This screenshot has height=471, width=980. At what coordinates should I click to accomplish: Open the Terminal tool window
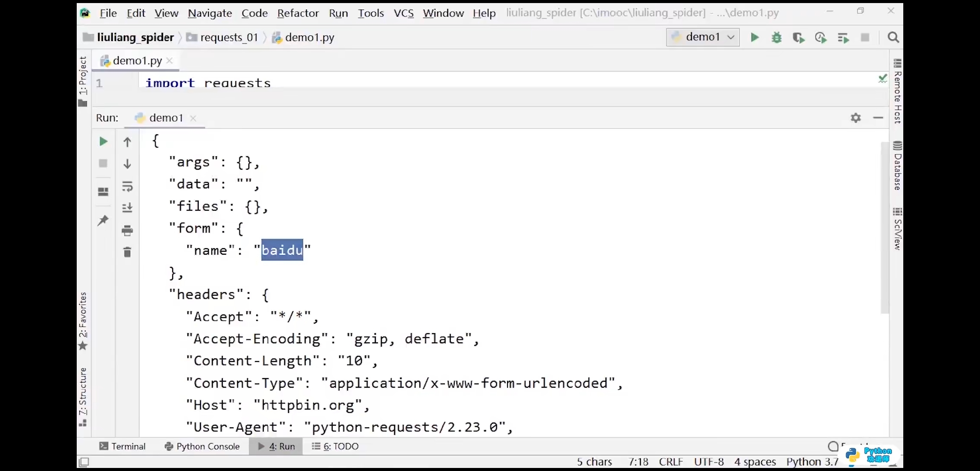coord(122,446)
